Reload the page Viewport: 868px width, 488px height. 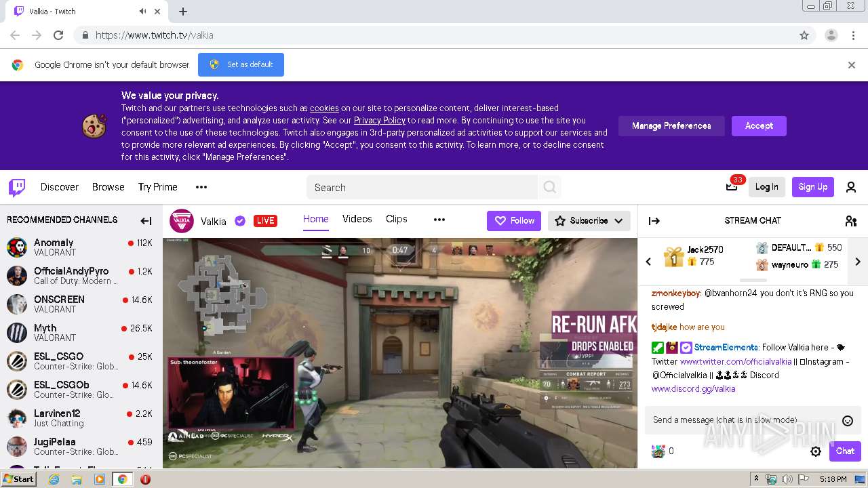tap(58, 35)
